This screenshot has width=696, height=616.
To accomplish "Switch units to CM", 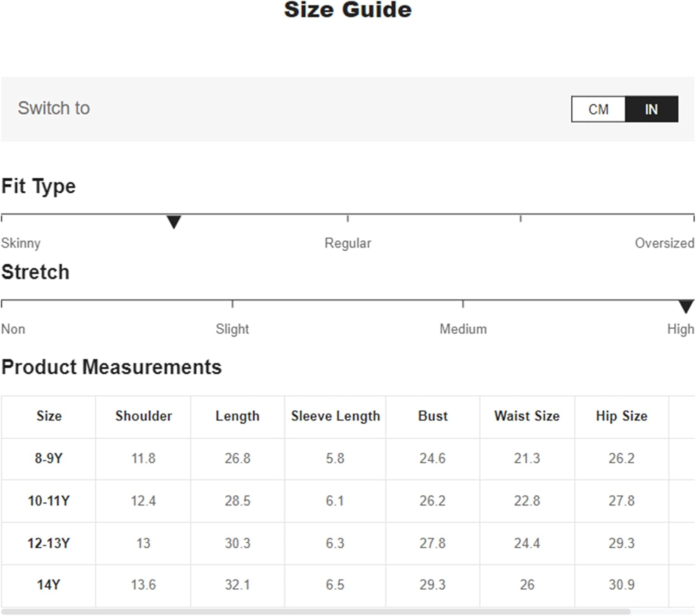I will coord(598,110).
